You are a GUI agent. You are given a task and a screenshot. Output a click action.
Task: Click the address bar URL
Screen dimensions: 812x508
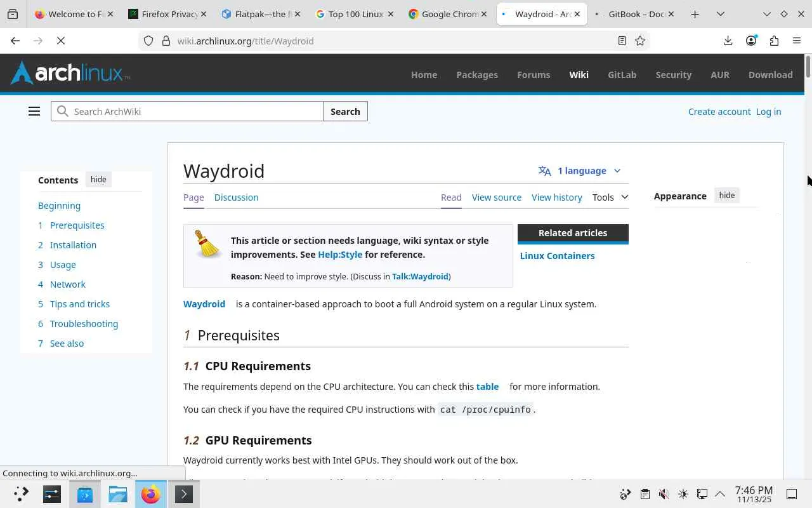(x=246, y=41)
